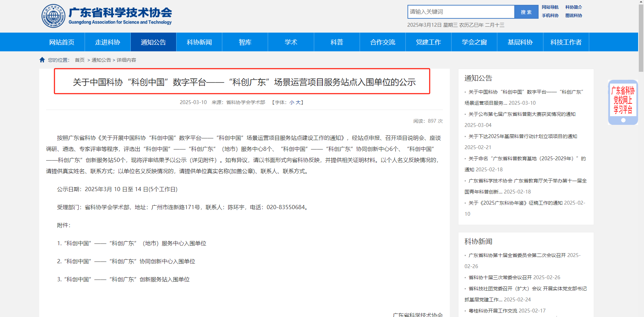Open the 基层科协 nav tab
Viewport: 644px width, 317px height.
click(520, 42)
